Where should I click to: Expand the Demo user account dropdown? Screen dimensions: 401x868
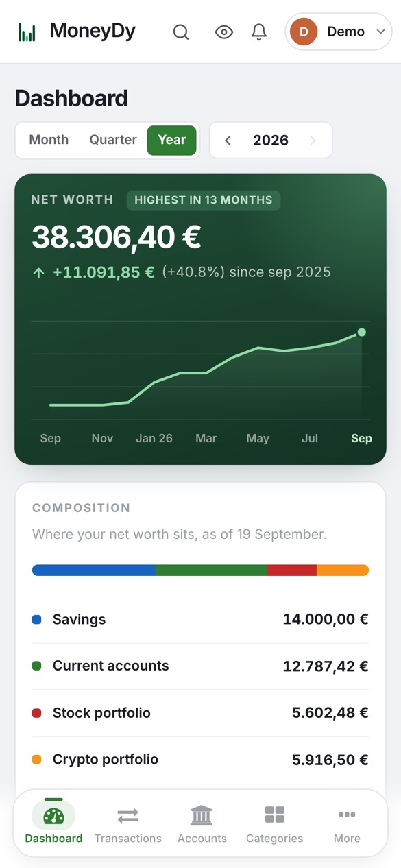click(x=339, y=32)
